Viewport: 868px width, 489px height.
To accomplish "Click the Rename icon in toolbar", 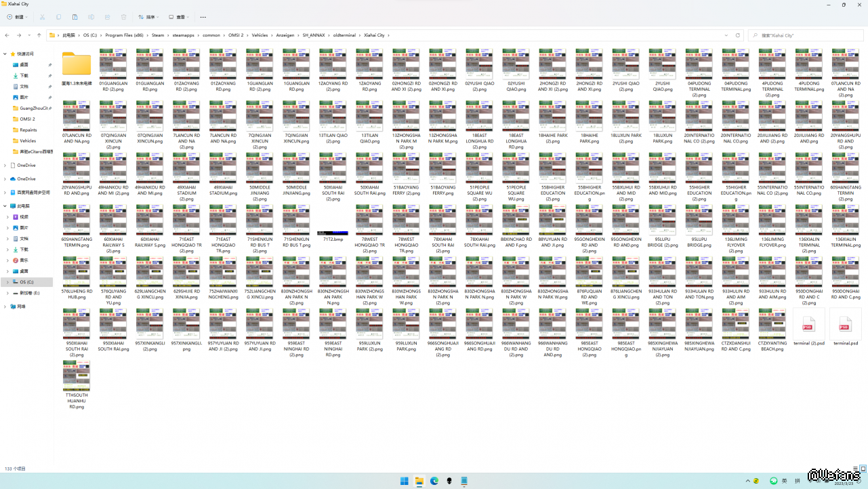I will coord(91,17).
